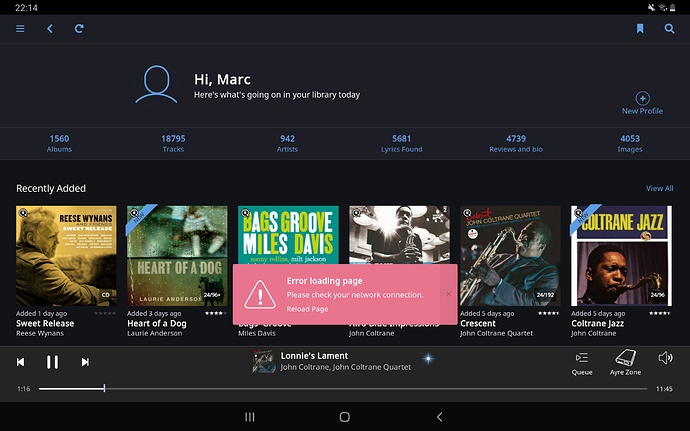Open search with the magnifier icon
Screen dimensions: 690x431
pos(669,29)
